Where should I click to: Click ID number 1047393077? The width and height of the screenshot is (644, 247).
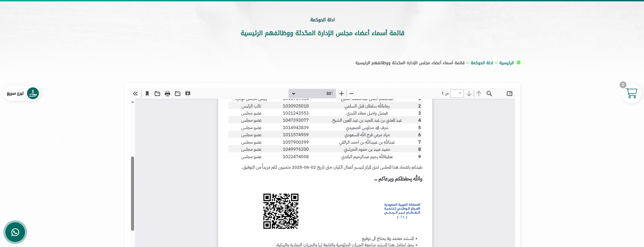[295, 120]
